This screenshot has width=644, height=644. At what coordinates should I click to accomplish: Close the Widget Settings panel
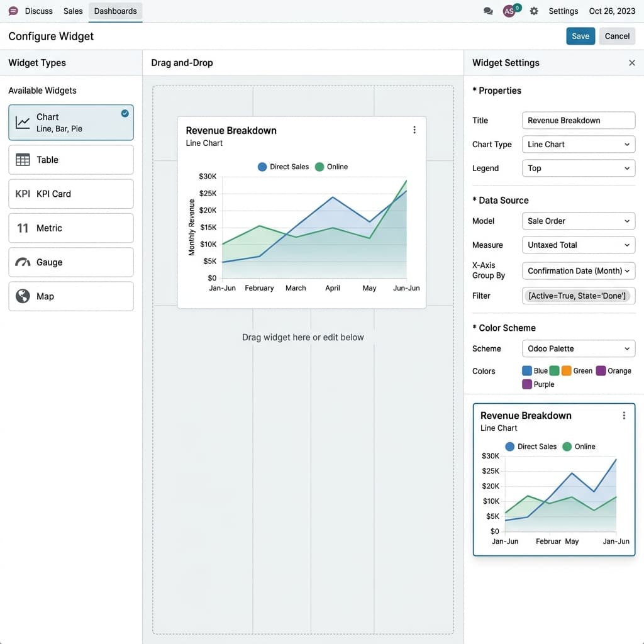pyautogui.click(x=631, y=63)
